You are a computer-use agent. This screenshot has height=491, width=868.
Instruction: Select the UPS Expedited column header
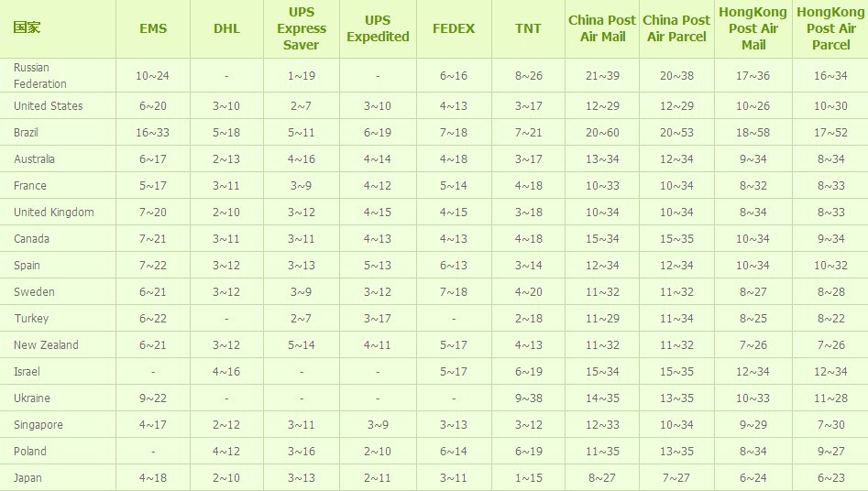[x=378, y=28]
